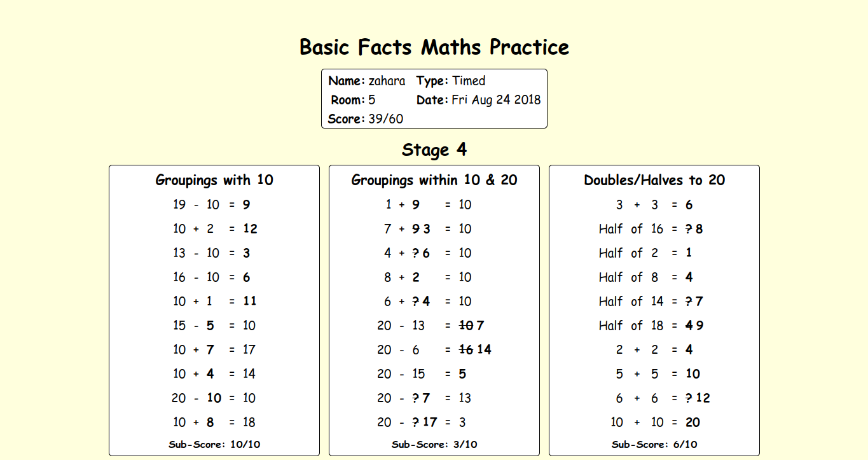Click the Doubles/Halves to 20 heading
Screen dimensions: 868x460
654,180
